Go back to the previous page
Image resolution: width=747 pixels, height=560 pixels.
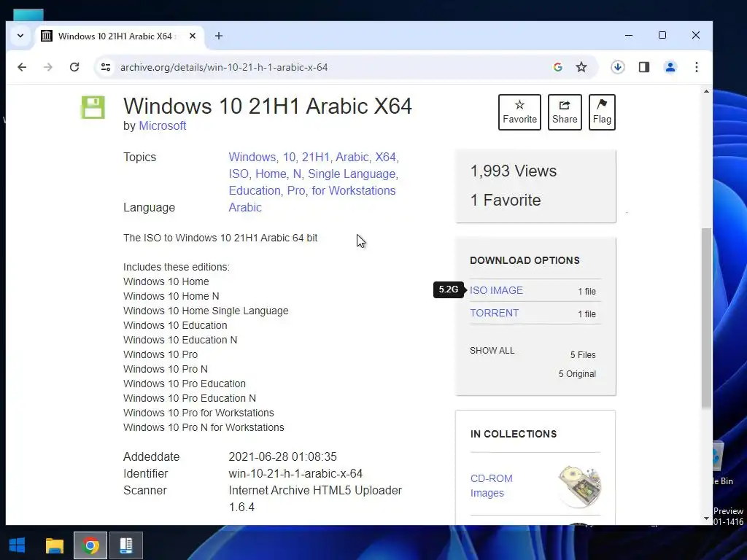[22, 67]
